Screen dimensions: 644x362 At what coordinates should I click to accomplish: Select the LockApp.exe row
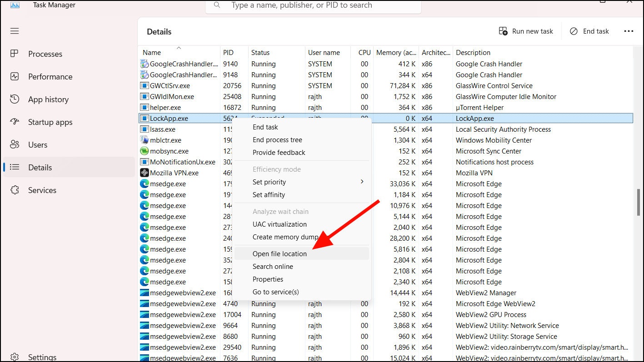[x=385, y=118]
